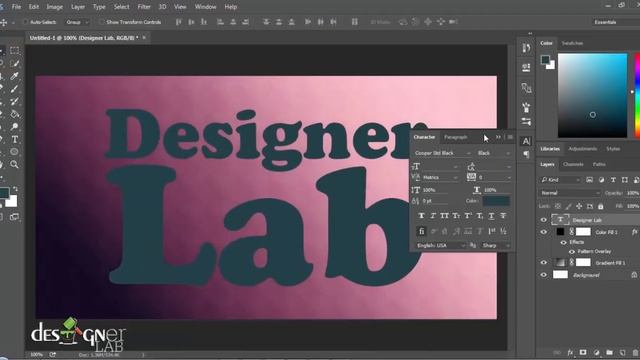The height and width of the screenshot is (360, 640).
Task: Toggle Faux Italic in Character panel
Action: pos(433,216)
